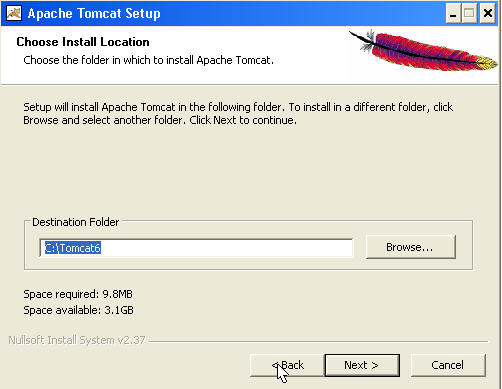Select the highlighted C:\Tomcat6 path text

tap(73, 248)
